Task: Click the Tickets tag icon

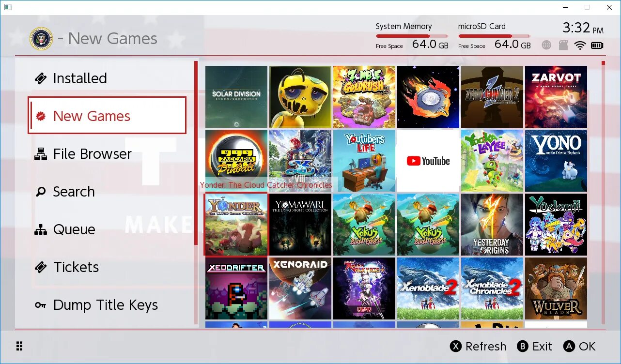Action: [42, 267]
